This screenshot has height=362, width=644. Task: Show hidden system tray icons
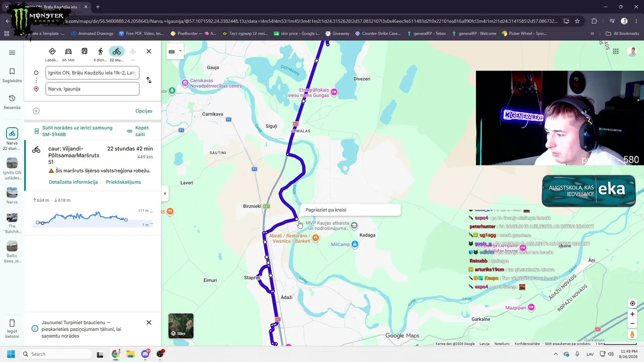pyautogui.click(x=555, y=354)
